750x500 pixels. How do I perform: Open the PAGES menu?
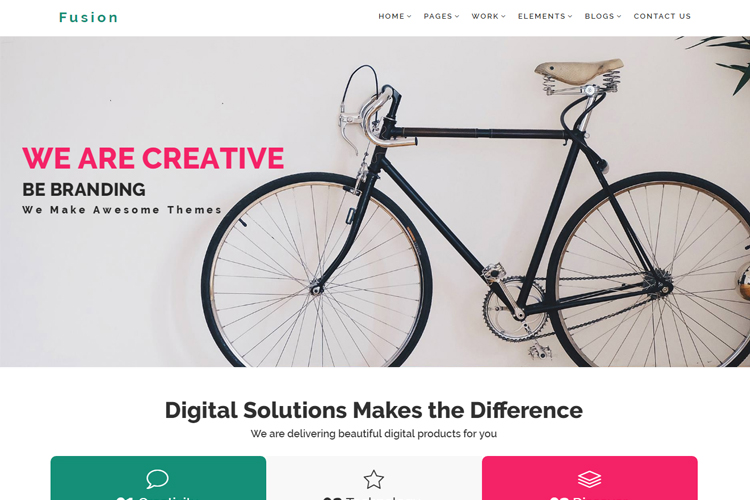tap(441, 16)
